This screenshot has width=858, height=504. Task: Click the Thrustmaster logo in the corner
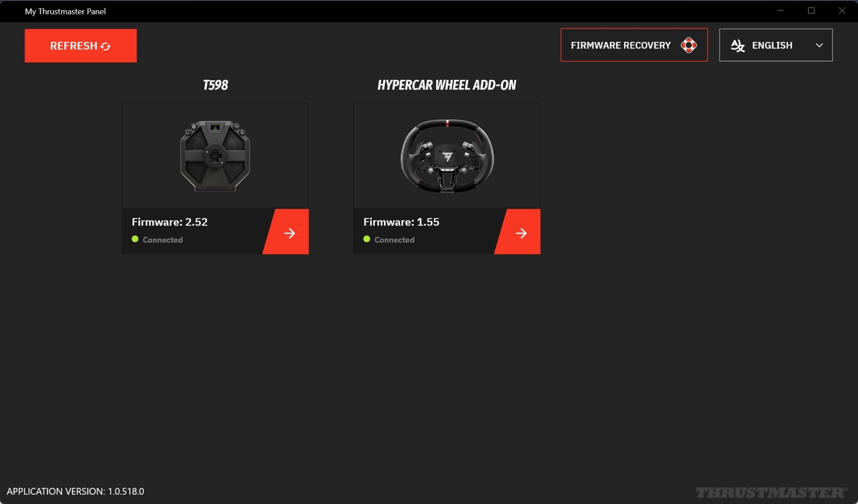[771, 492]
